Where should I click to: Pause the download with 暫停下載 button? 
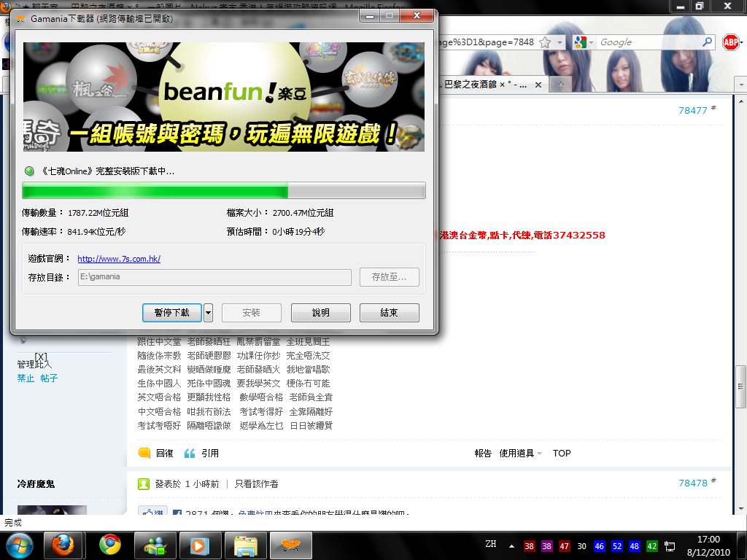pos(172,312)
